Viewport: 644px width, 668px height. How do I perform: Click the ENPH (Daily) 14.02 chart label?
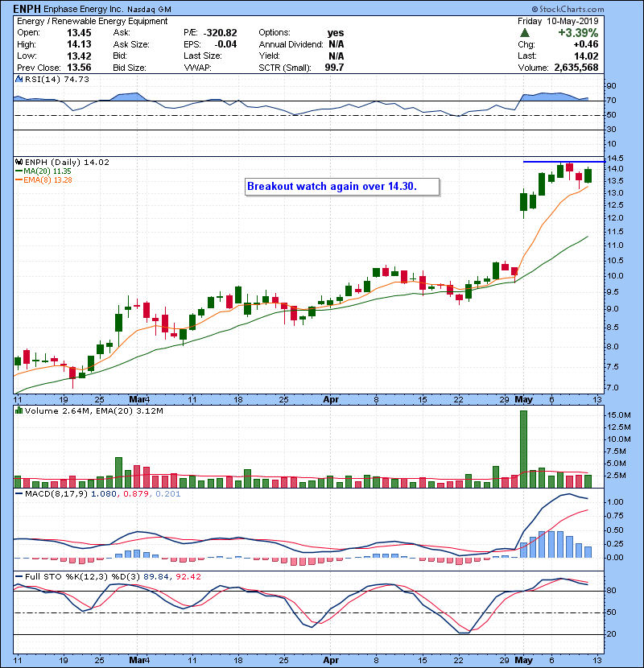[x=67, y=162]
